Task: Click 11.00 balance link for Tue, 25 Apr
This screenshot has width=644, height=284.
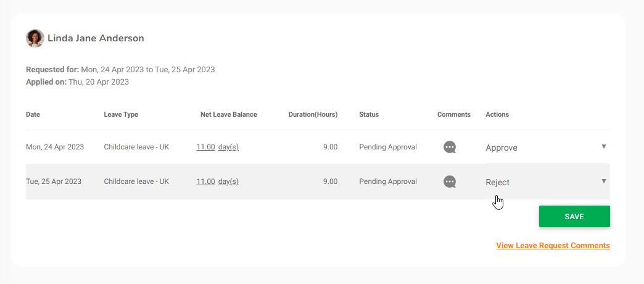Action: (x=205, y=182)
